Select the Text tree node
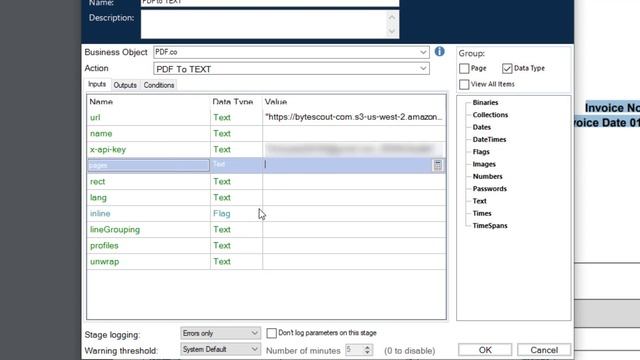The height and width of the screenshot is (360, 640). (480, 201)
